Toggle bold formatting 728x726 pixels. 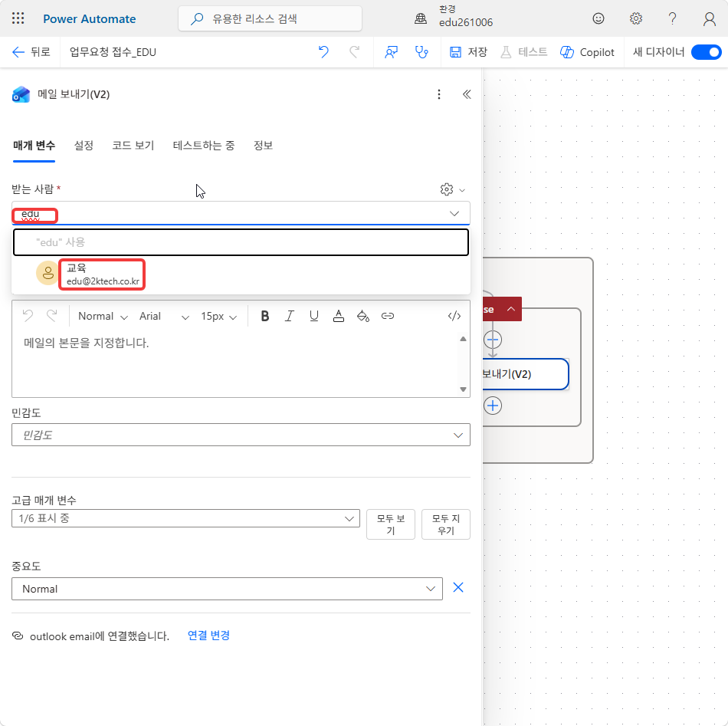coord(264,317)
